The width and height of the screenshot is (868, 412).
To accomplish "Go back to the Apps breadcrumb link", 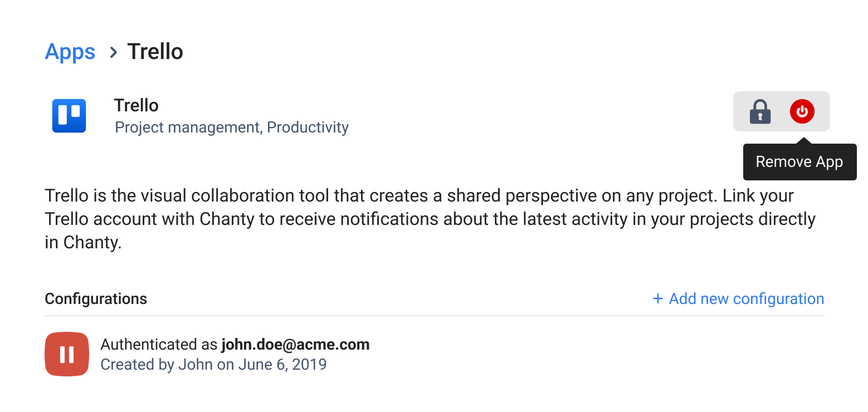I will pyautogui.click(x=70, y=52).
